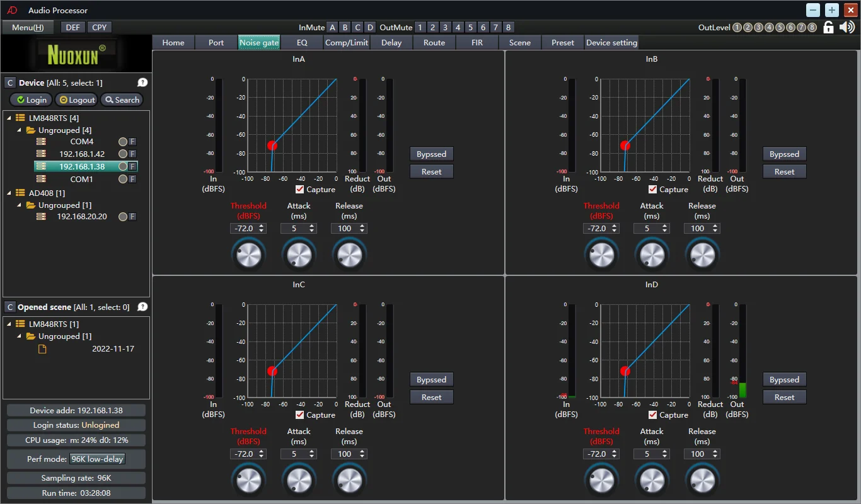This screenshot has width=861, height=504.
Task: Open the 2022-11-17 scene file
Action: tap(113, 348)
